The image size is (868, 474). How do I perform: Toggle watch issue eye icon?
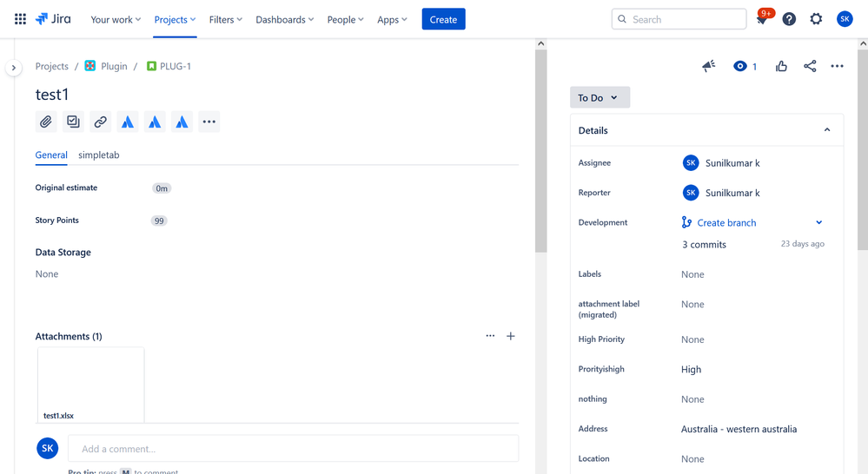pos(739,66)
